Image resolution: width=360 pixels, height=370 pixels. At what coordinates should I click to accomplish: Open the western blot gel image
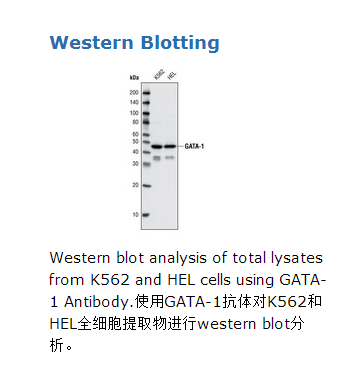[159, 156]
